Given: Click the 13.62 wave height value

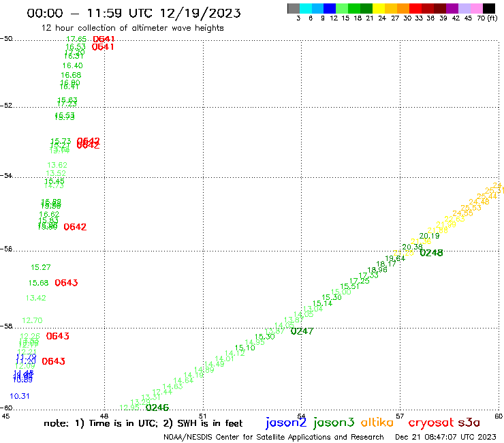Looking at the screenshot, I should point(57,165).
